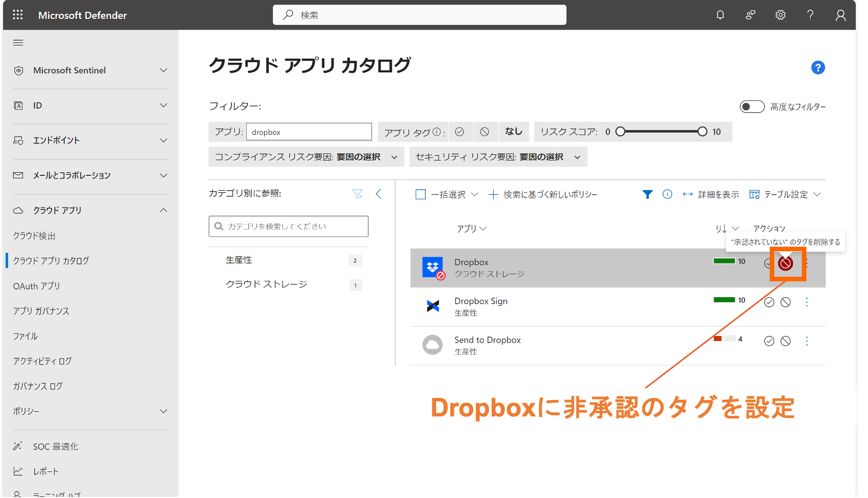868x498 pixels.
Task: Filter by sanctioned app tag
Action: tap(459, 132)
